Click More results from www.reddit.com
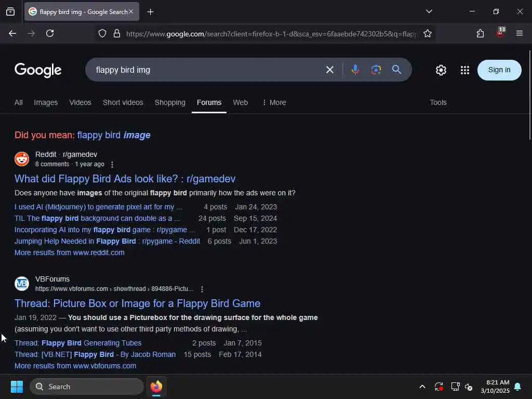This screenshot has height=399, width=532. pos(69,253)
